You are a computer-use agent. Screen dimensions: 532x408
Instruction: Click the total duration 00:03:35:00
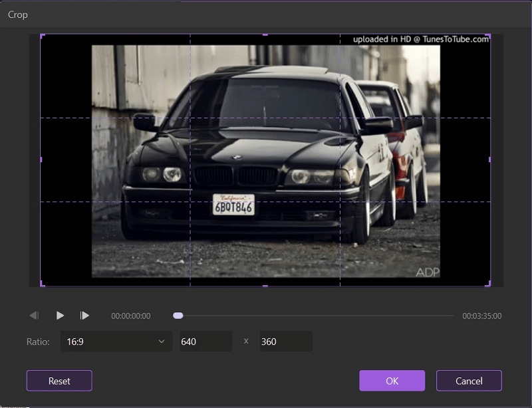pyautogui.click(x=481, y=316)
